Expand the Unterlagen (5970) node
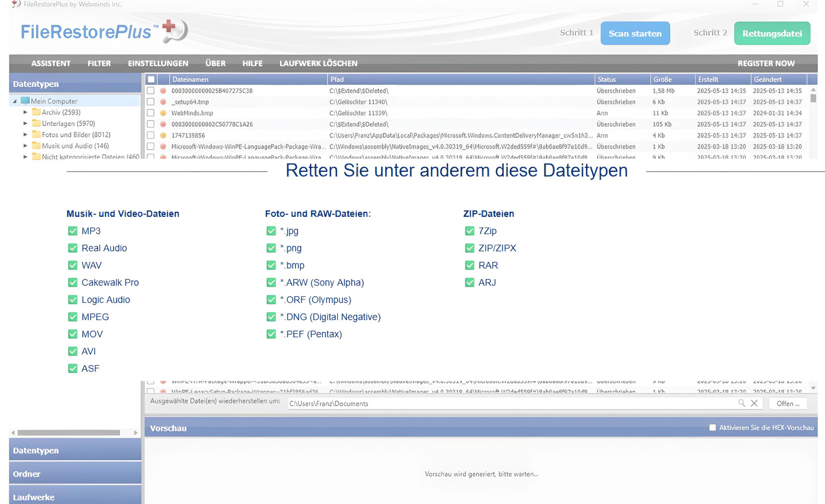 point(25,123)
